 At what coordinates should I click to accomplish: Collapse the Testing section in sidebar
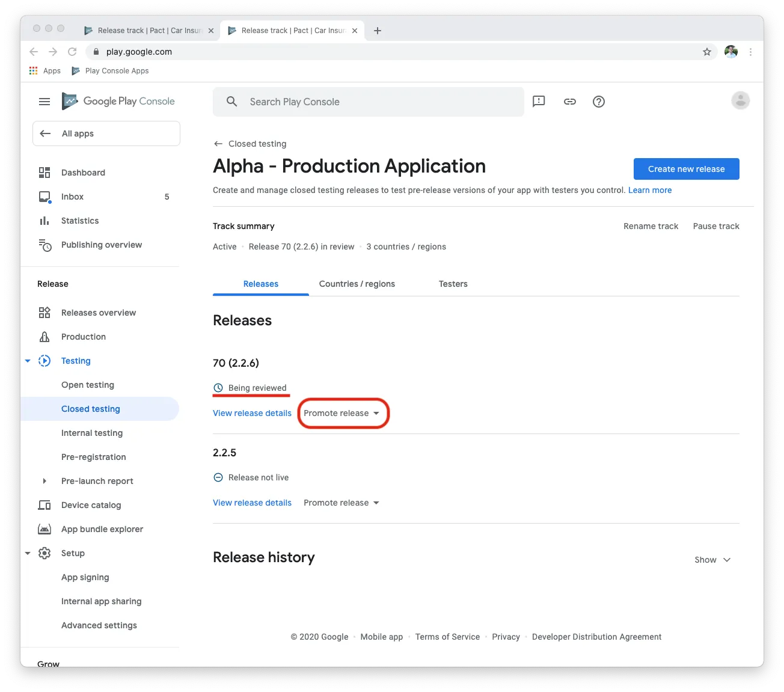click(x=28, y=361)
